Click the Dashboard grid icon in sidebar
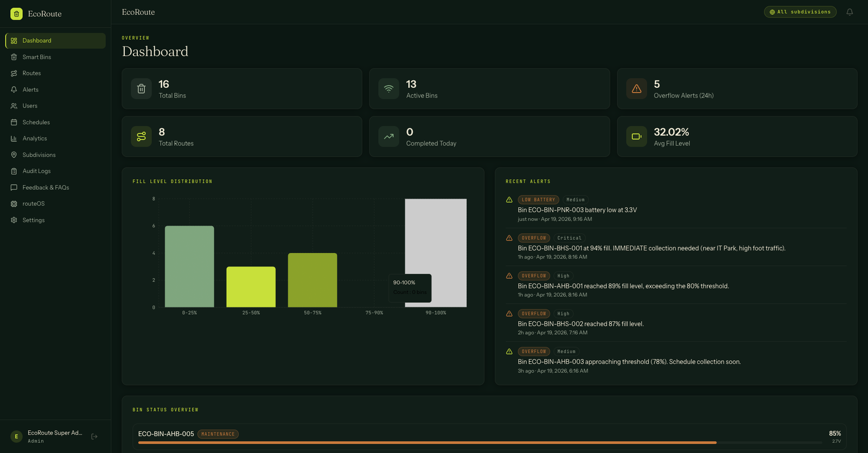Image resolution: width=868 pixels, height=453 pixels. tap(14, 41)
